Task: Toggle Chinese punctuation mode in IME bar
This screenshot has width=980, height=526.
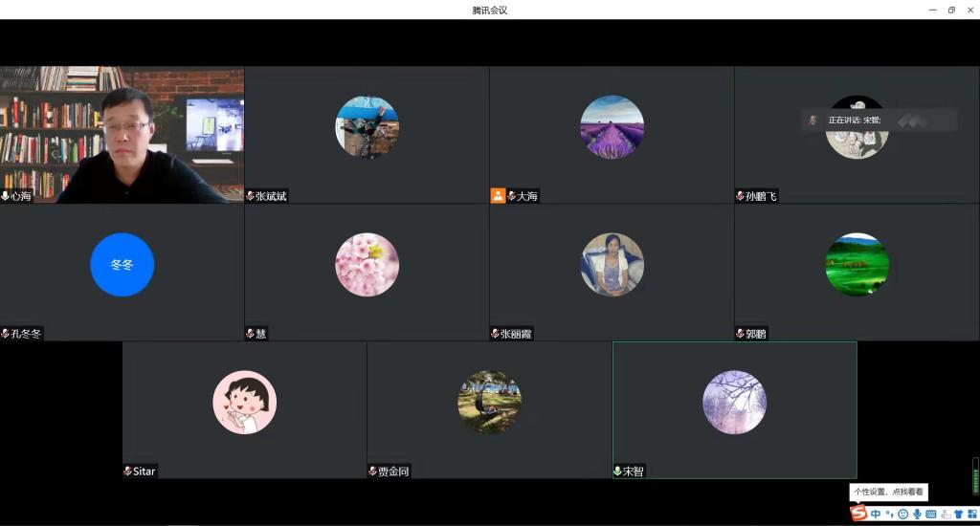Action: pos(889,515)
